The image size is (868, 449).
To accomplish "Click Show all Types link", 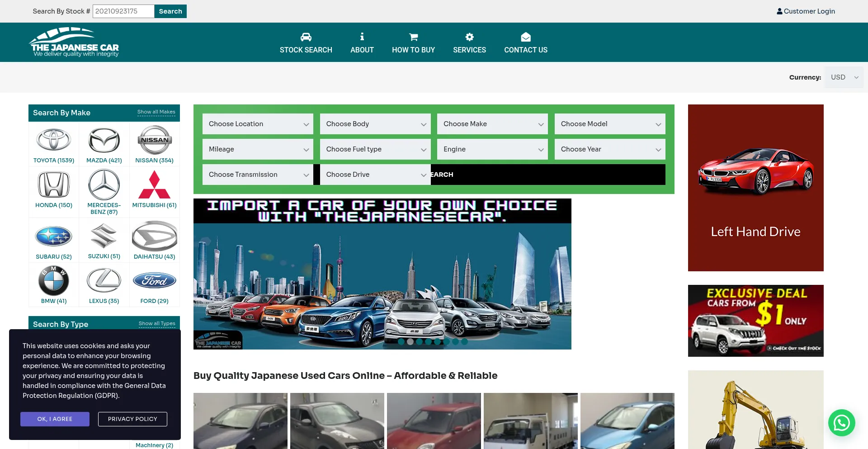I will 157,324.
